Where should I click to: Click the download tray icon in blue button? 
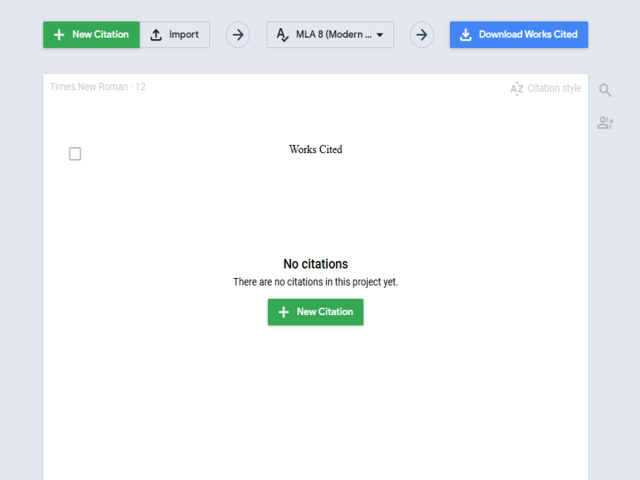465,35
